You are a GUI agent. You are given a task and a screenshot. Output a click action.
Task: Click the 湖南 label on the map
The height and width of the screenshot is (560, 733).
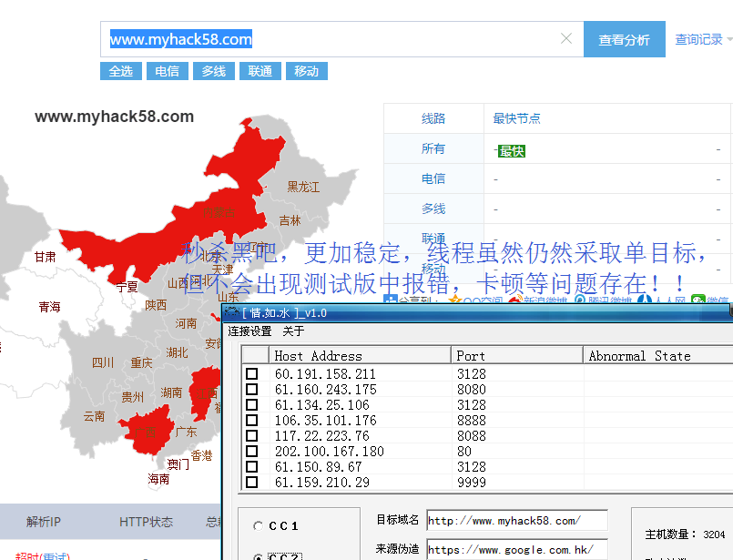click(171, 392)
